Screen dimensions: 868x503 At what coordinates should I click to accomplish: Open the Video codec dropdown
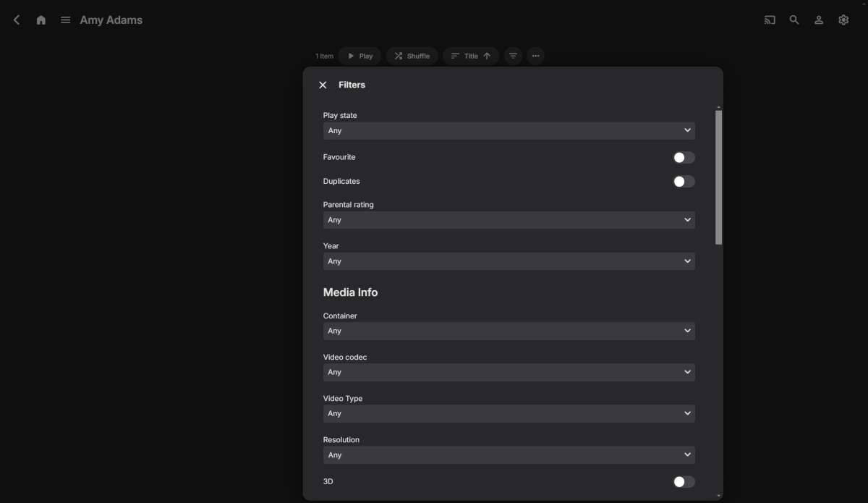[509, 372]
